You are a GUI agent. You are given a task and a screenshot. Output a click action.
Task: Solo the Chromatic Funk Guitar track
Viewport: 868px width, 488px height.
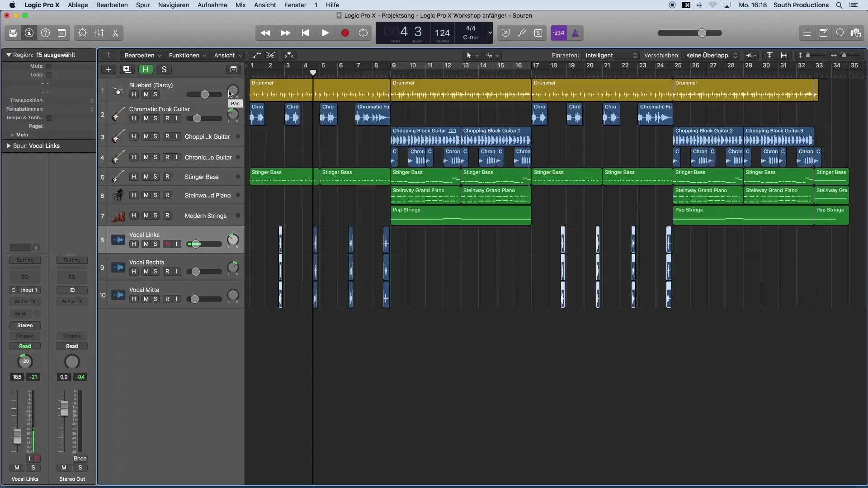(155, 118)
